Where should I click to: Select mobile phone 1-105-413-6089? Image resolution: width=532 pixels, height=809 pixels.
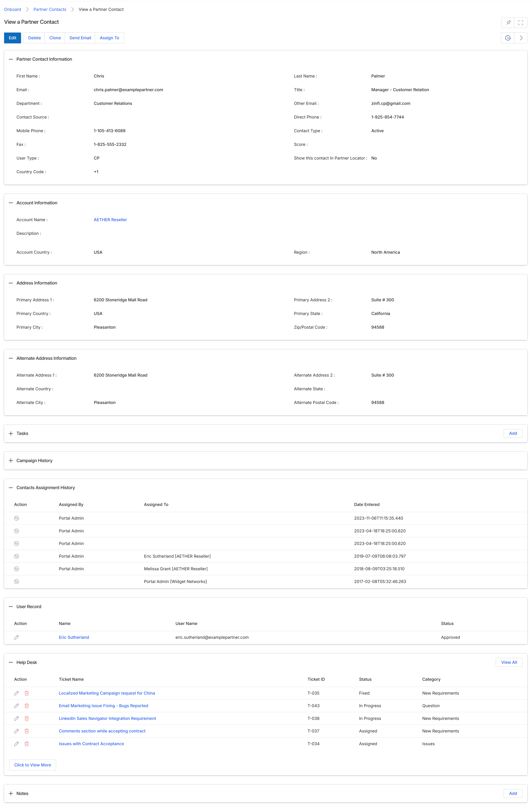pos(109,131)
